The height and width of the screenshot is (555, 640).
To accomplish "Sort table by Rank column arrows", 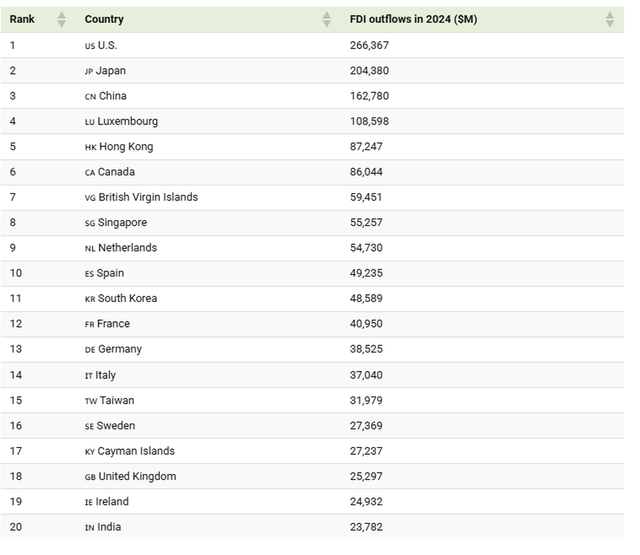I will click(62, 19).
